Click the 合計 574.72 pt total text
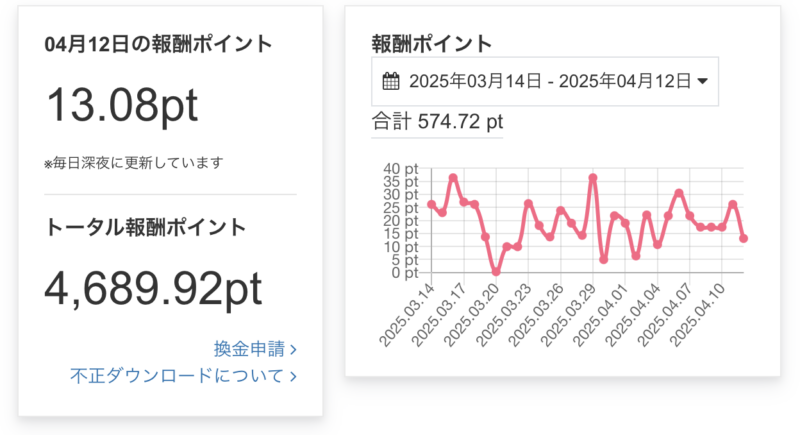Image resolution: width=800 pixels, height=435 pixels. (437, 122)
